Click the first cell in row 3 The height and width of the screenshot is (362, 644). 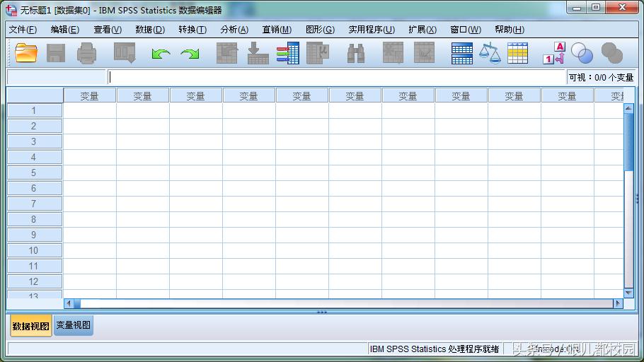[90, 141]
